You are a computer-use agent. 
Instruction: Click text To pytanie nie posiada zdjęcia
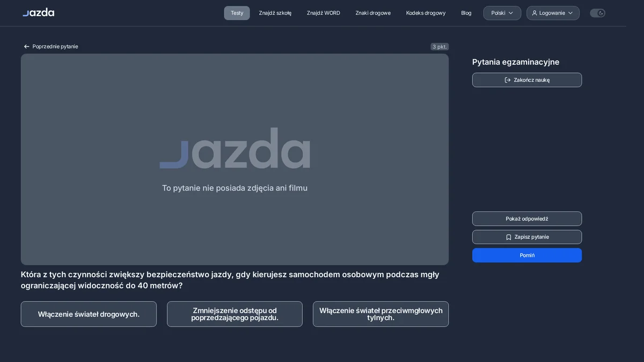click(235, 188)
